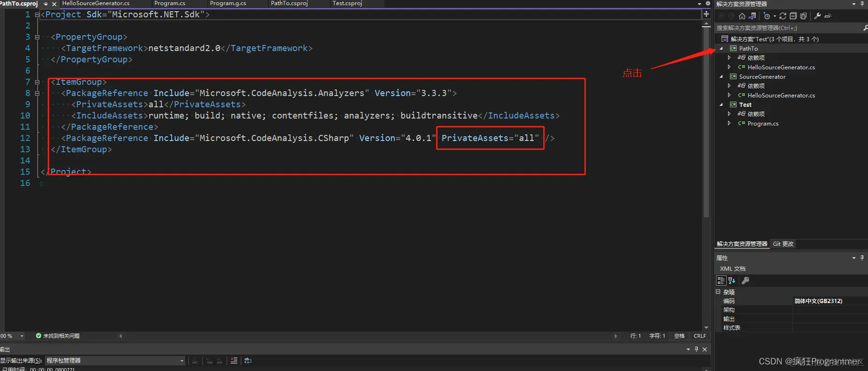
Task: Collapse the PropertyGroup fold on line 3
Action: coord(37,37)
